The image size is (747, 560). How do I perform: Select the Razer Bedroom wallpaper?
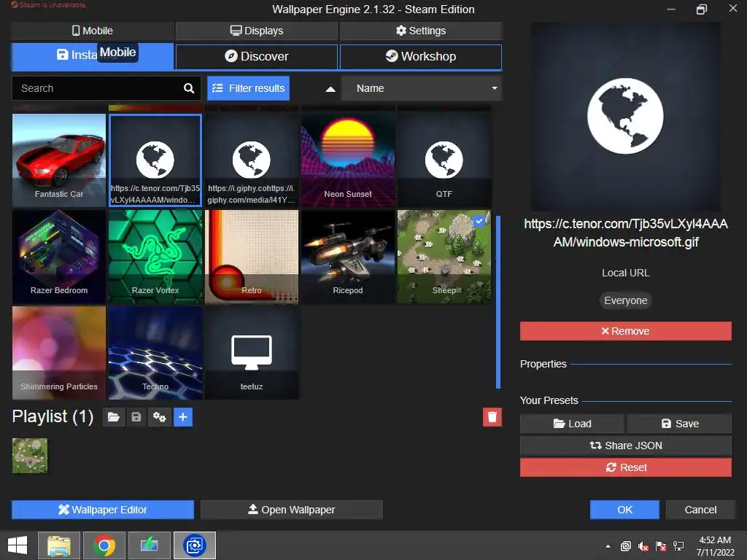[59, 257]
